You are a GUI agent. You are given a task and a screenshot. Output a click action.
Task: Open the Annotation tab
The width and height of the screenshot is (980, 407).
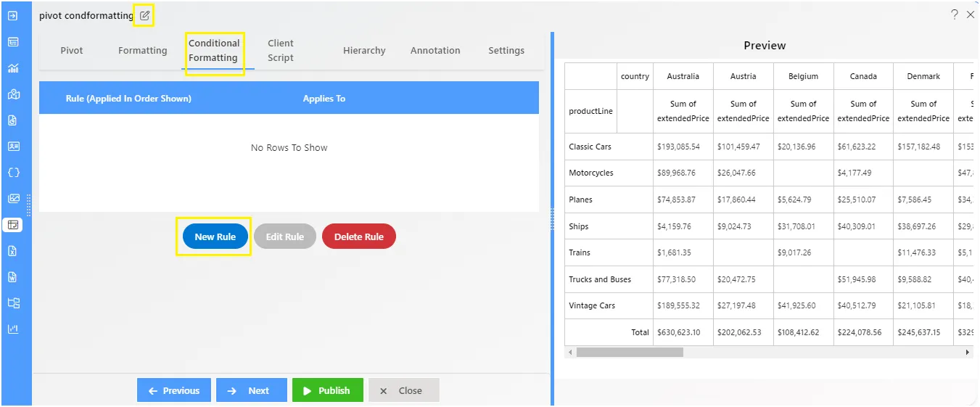tap(435, 51)
